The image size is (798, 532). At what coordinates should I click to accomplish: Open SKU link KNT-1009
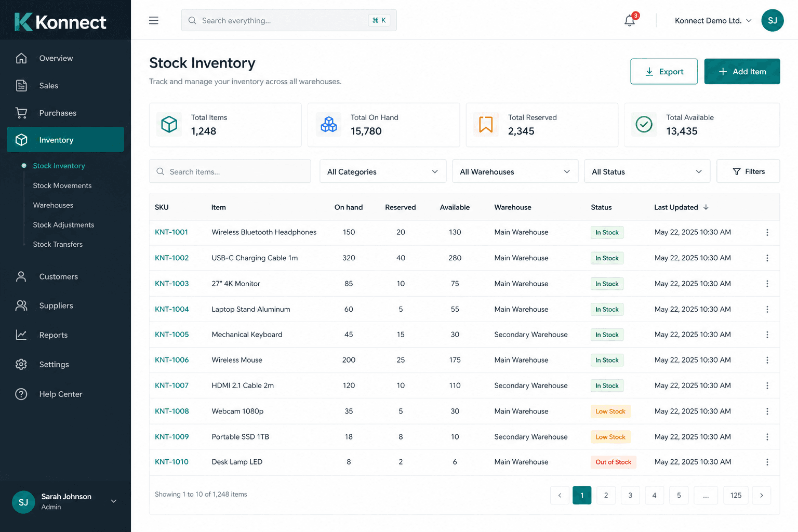pyautogui.click(x=172, y=437)
